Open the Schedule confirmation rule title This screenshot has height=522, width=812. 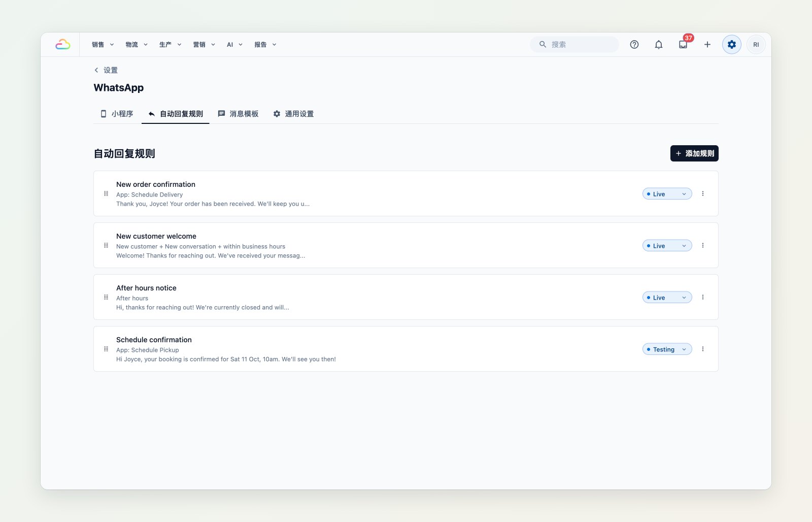[154, 340]
